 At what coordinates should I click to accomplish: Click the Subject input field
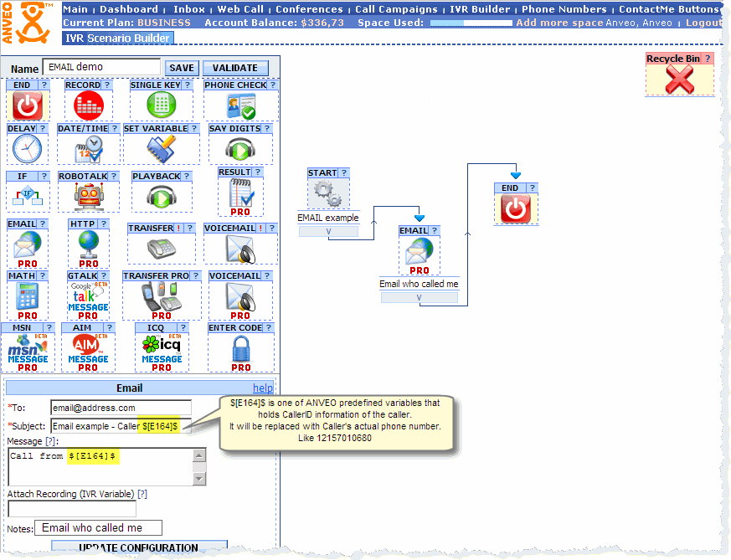[x=121, y=426]
